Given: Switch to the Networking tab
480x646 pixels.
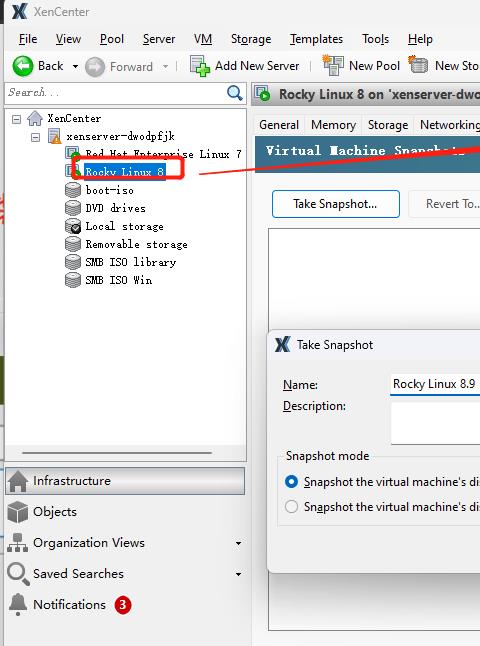Looking at the screenshot, I should pyautogui.click(x=449, y=125).
